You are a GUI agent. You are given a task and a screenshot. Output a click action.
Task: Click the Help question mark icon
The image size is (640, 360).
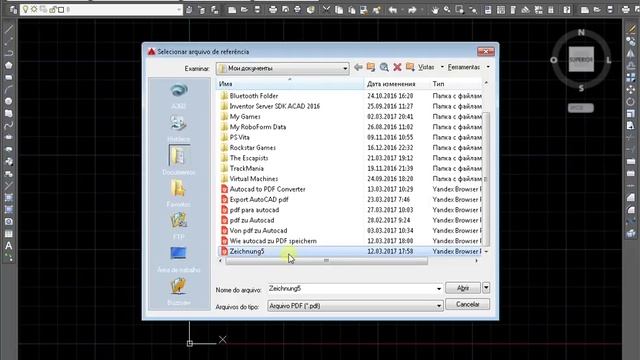(567, 10)
